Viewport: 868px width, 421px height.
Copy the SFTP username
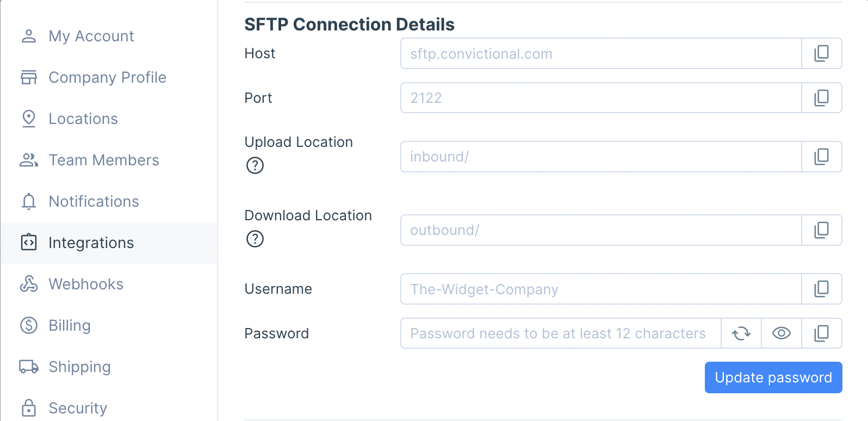click(x=821, y=289)
